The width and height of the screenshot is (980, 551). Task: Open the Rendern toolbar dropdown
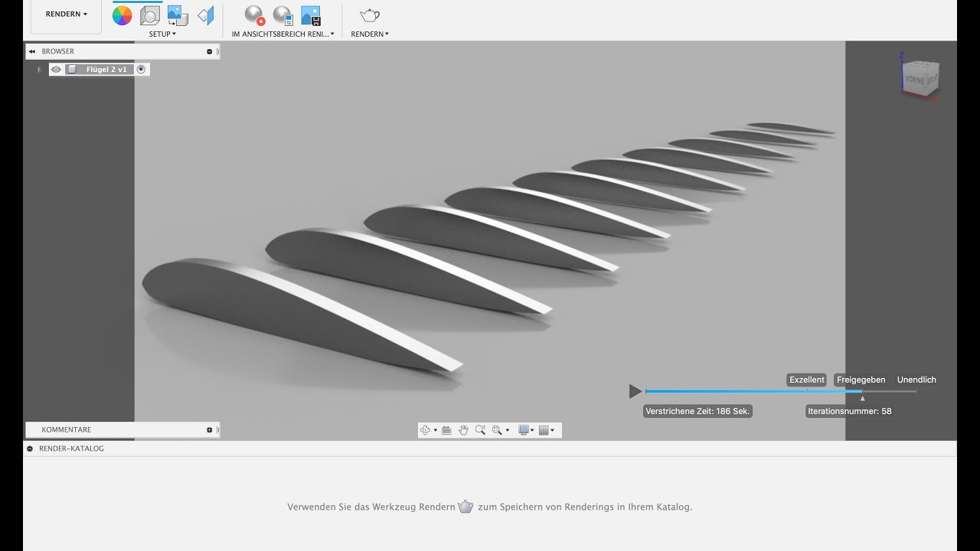click(x=370, y=34)
